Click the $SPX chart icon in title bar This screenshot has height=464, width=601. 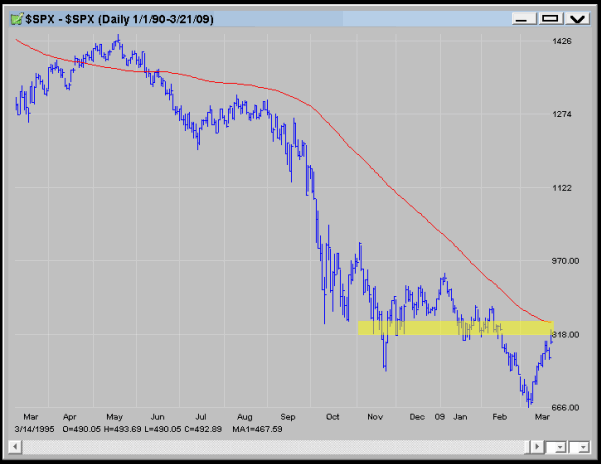pyautogui.click(x=16, y=19)
